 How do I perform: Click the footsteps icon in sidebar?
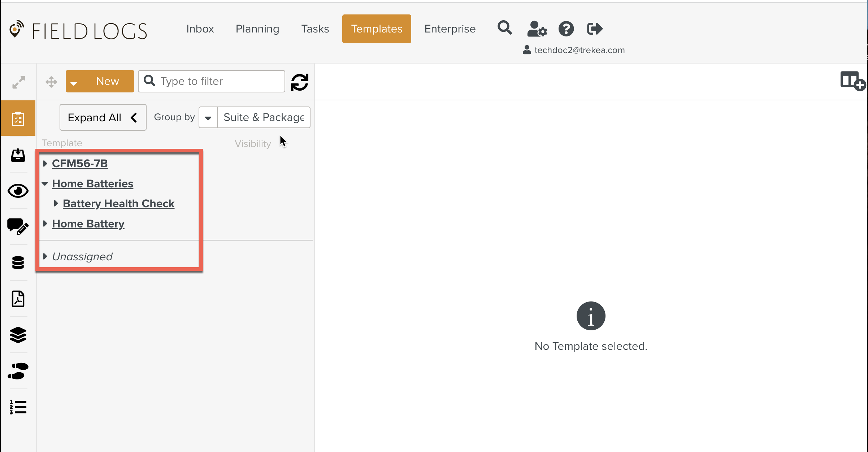pos(18,371)
